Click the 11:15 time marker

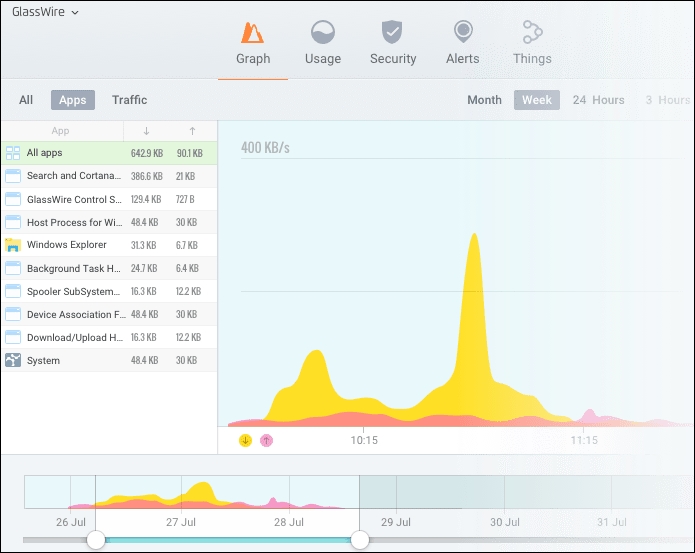coord(584,440)
